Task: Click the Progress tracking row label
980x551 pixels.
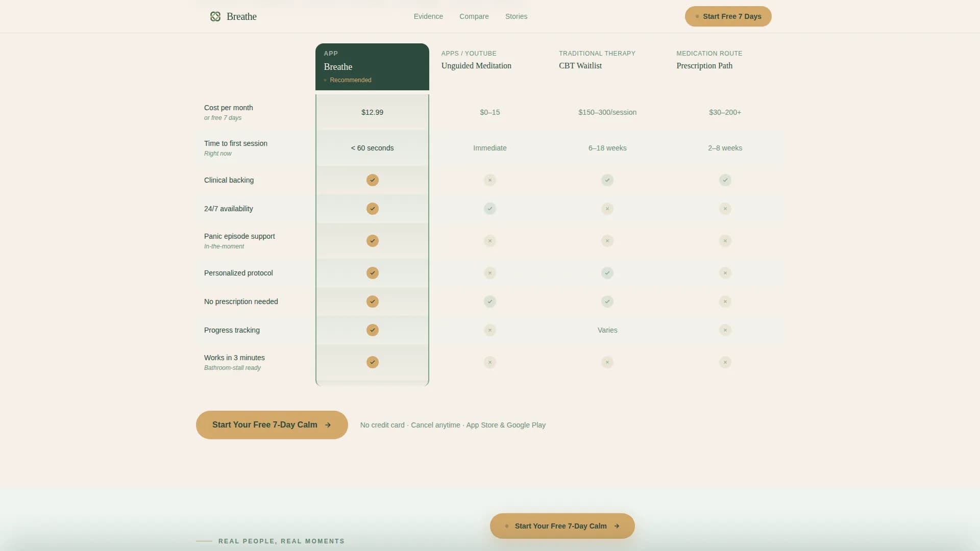Action: click(232, 330)
